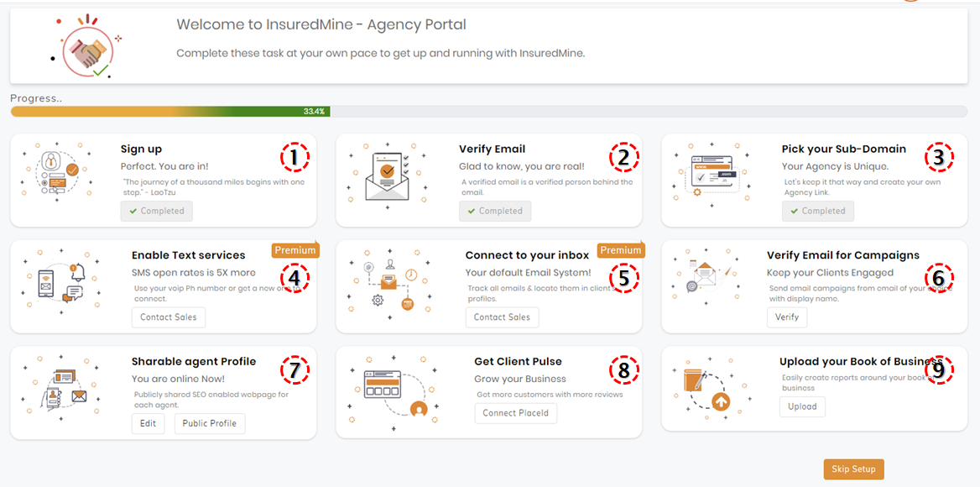Click the Premium badge on Enable Text services
Viewport: 980px width, 487px height.
[295, 250]
